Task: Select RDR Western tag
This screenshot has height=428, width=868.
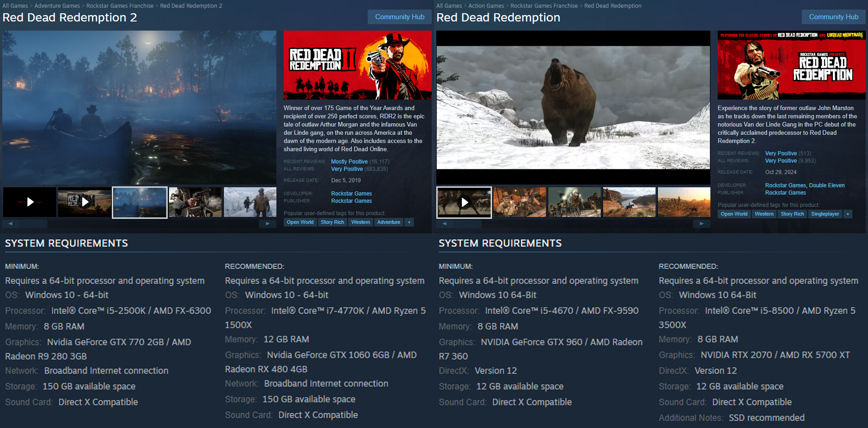Action: pyautogui.click(x=764, y=214)
